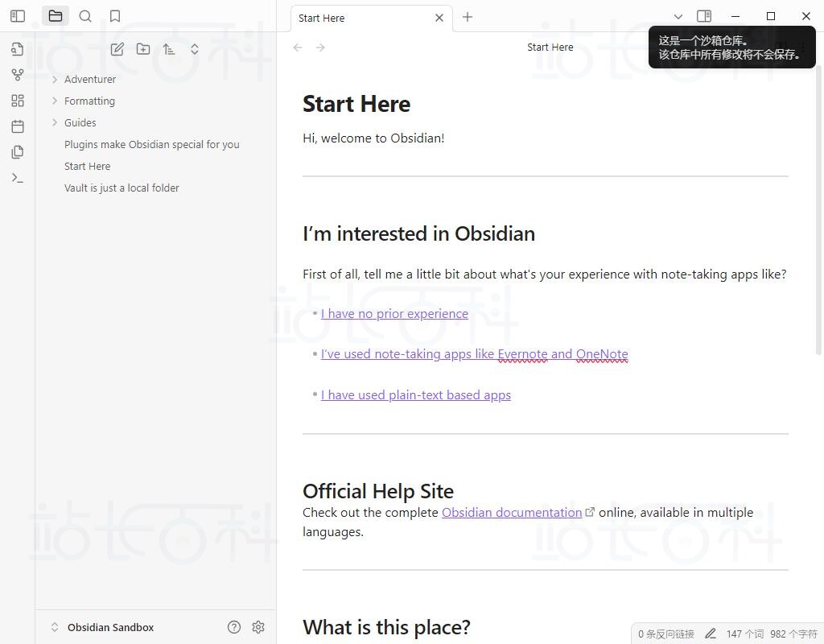Open canvas ribbon icon
The height and width of the screenshot is (644, 824).
18,101
